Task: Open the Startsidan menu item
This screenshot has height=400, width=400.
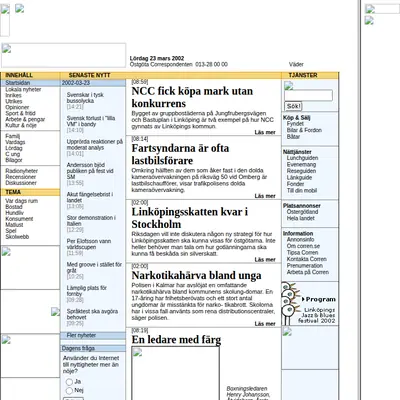Action: pos(18,83)
